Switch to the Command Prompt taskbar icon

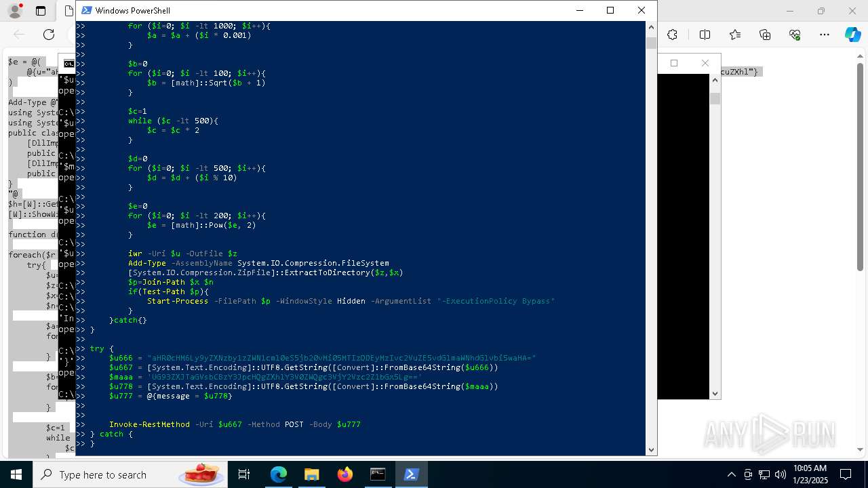378,474
